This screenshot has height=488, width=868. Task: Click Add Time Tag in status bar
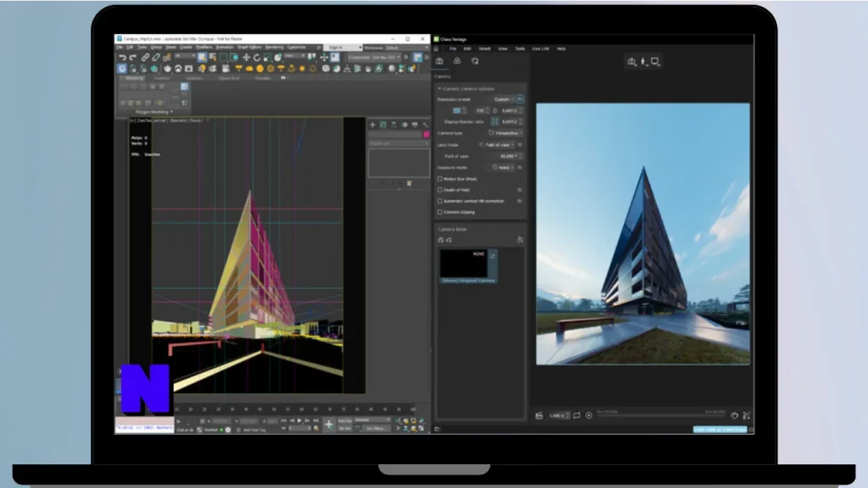tap(254, 430)
